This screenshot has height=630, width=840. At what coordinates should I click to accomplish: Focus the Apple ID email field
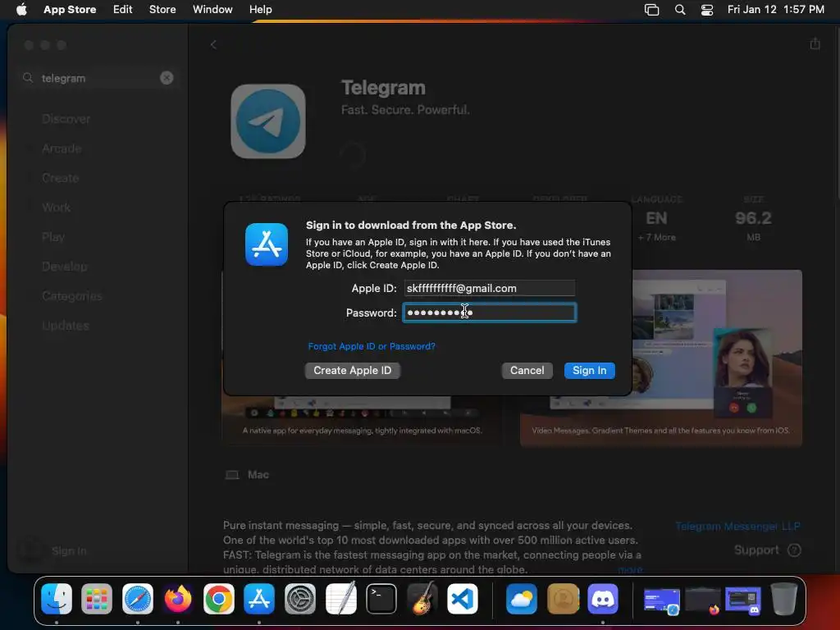pos(489,288)
